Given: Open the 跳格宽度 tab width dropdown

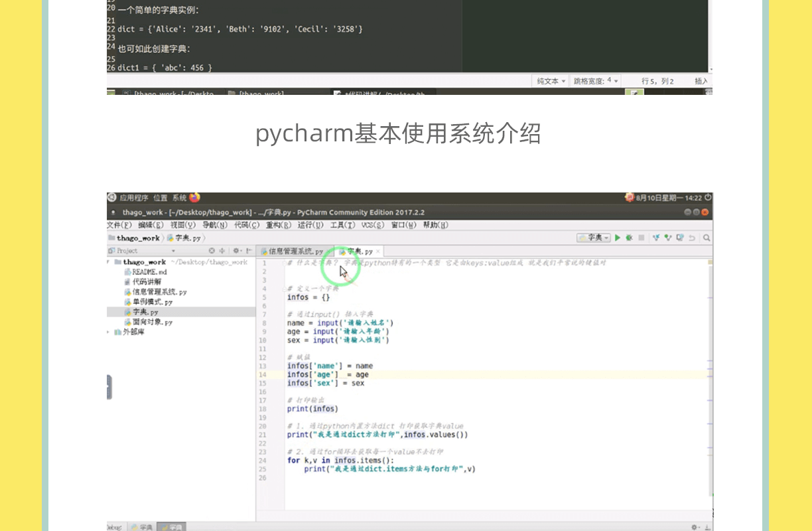Looking at the screenshot, I should (x=596, y=81).
